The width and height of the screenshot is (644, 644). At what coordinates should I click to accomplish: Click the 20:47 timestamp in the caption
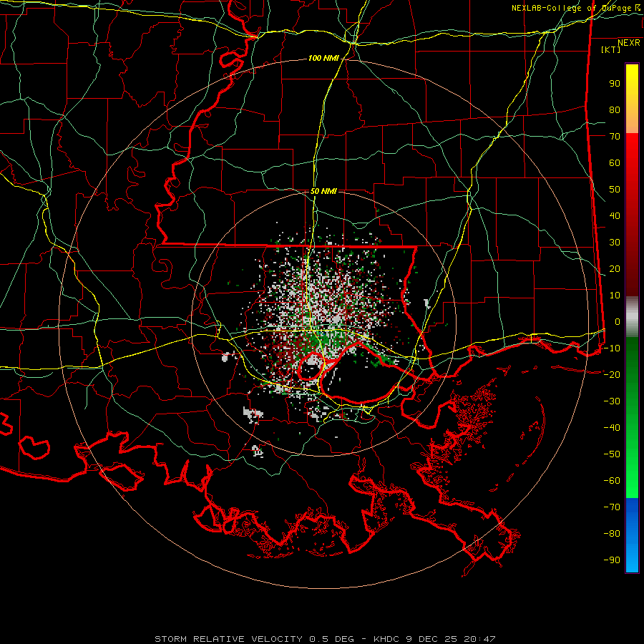pyautogui.click(x=479, y=639)
